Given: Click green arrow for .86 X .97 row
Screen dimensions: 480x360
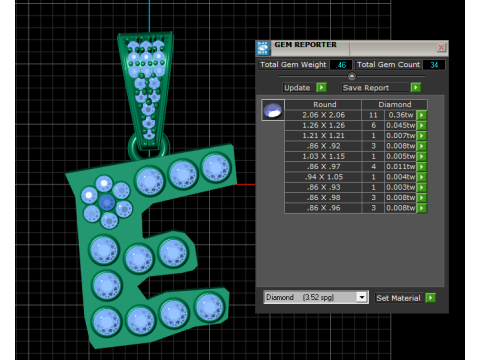Looking at the screenshot, I should 422,167.
